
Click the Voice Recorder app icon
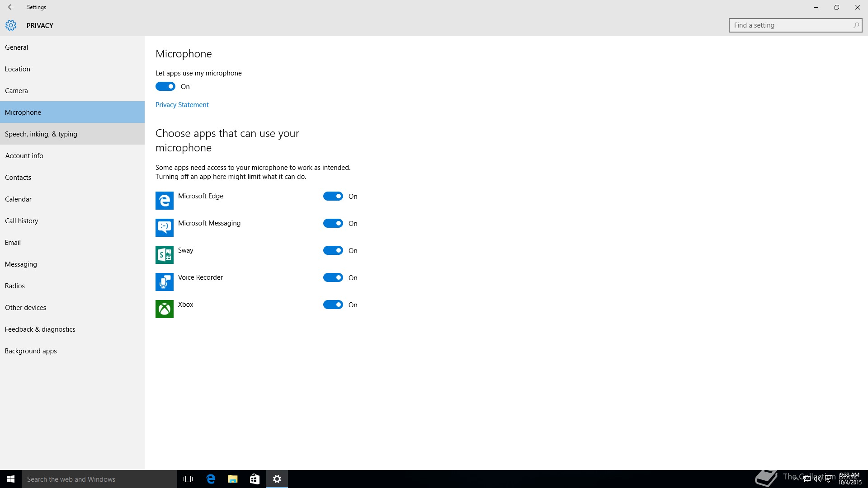point(165,282)
